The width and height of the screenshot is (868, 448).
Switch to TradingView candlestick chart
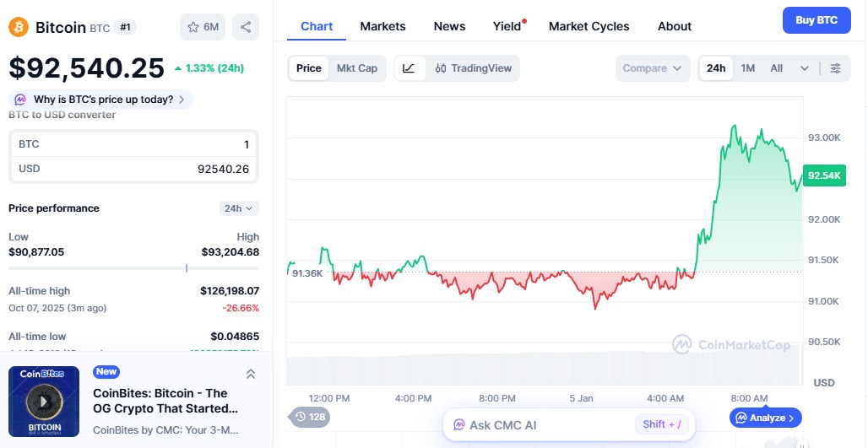coord(474,68)
